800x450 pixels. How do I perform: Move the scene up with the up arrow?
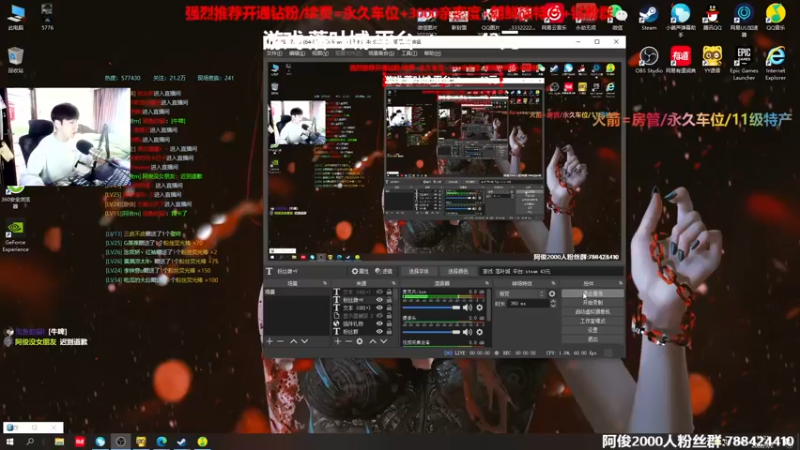pos(293,341)
